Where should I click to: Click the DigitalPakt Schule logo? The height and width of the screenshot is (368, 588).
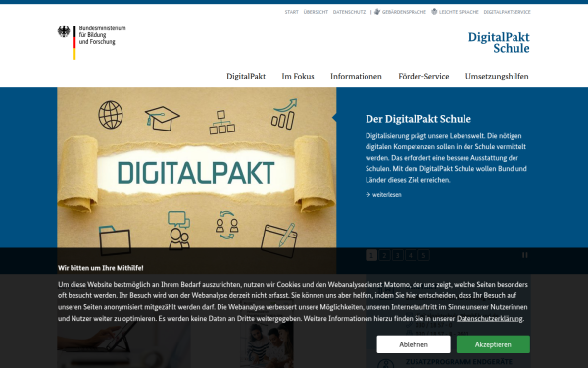[499, 43]
